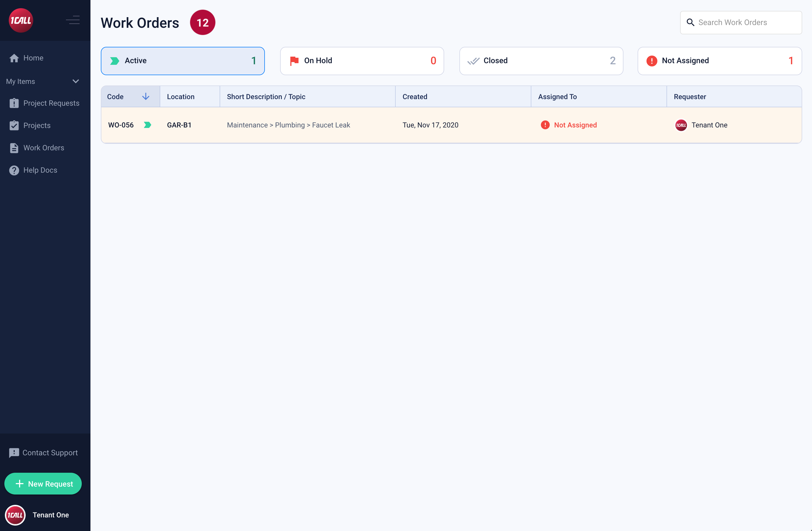Viewport: 812px width, 531px height.
Task: Filter by Not Assigned work orders
Action: tap(720, 61)
